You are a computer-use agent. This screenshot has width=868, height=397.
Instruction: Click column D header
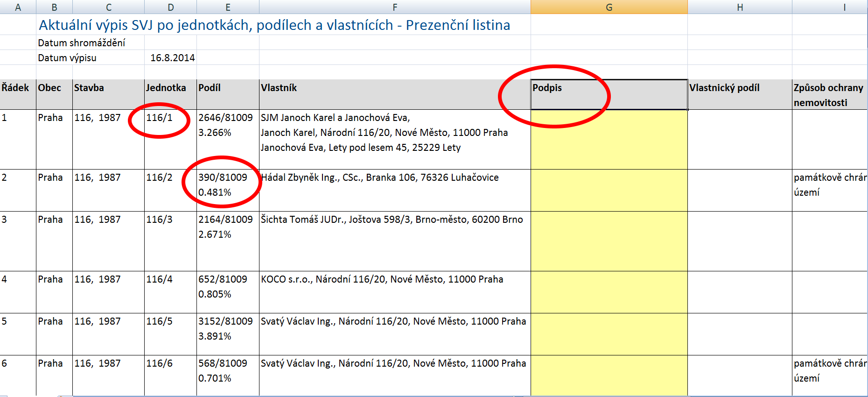pos(170,7)
